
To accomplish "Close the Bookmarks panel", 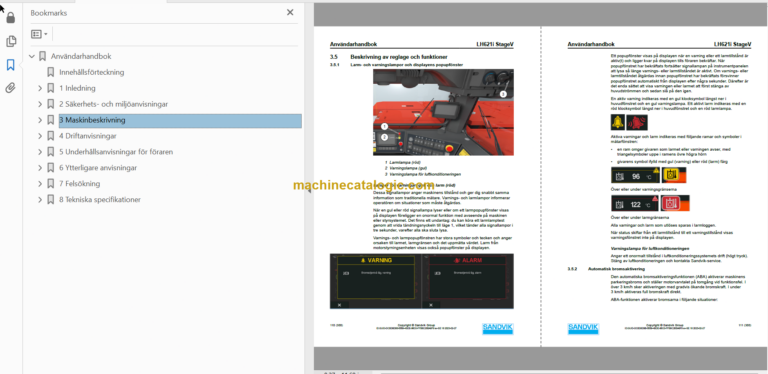I will (x=290, y=13).
